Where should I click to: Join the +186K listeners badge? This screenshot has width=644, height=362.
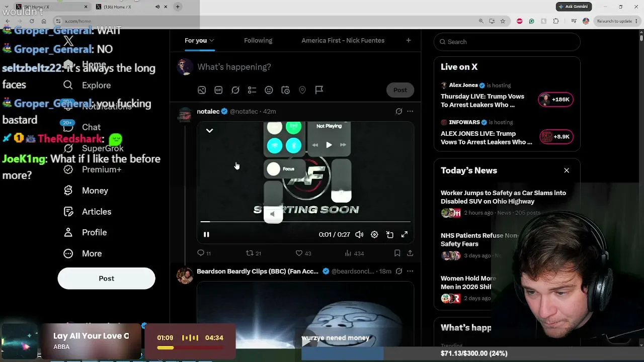(555, 100)
